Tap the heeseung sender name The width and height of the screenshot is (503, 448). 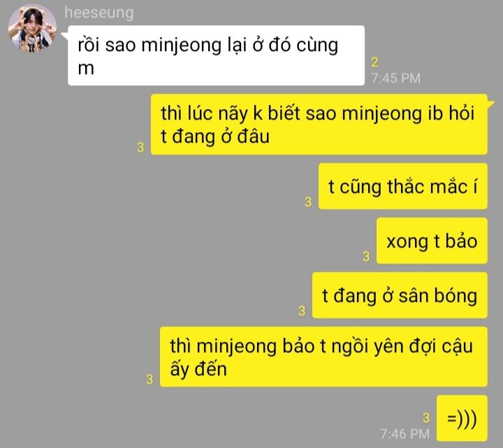pos(99,13)
